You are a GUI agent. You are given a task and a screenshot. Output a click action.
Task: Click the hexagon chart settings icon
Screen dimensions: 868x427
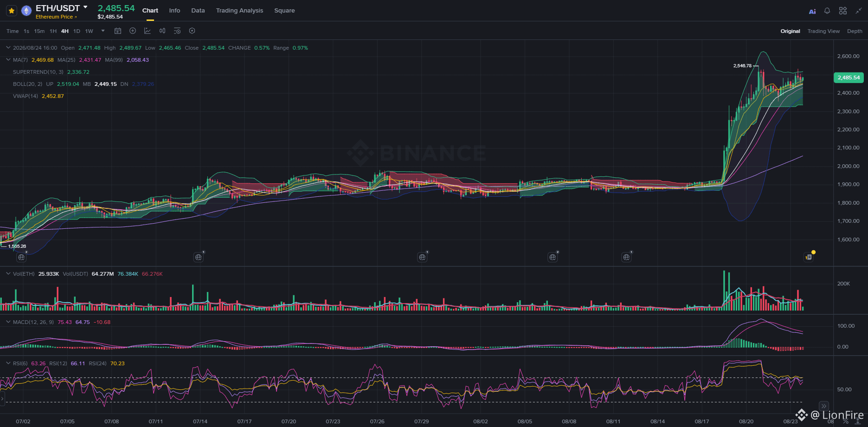pyautogui.click(x=192, y=31)
